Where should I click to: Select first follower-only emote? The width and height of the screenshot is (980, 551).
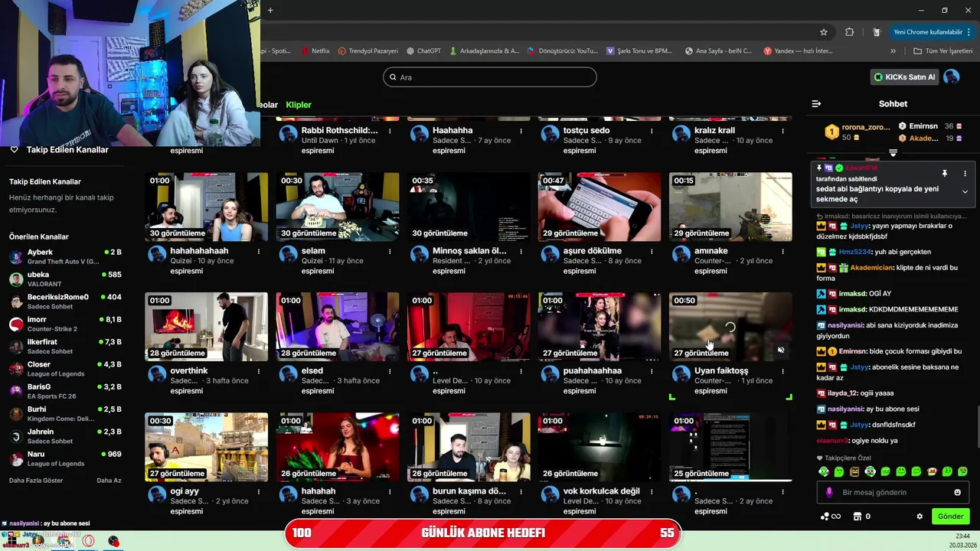[824, 471]
